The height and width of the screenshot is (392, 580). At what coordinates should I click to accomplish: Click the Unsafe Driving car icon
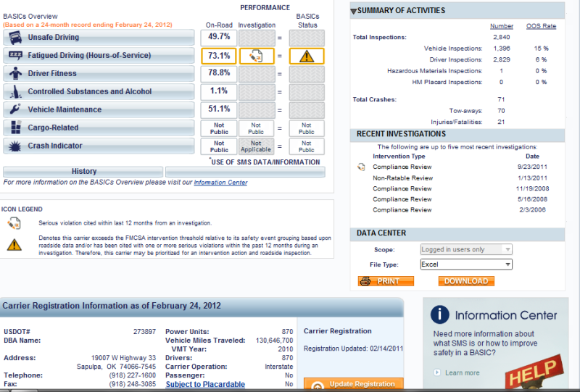coord(15,38)
